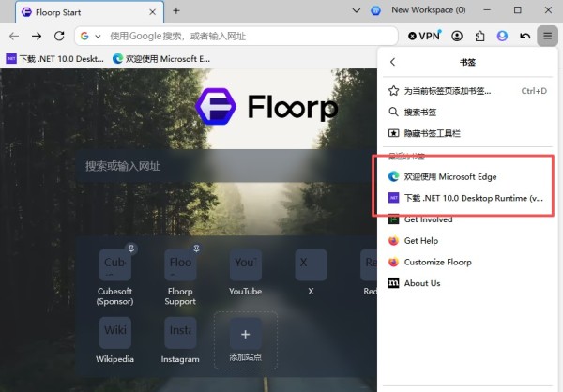Hide the bookmarks toolbar menu entry
Viewport: 563px width, 392px height.
468,133
